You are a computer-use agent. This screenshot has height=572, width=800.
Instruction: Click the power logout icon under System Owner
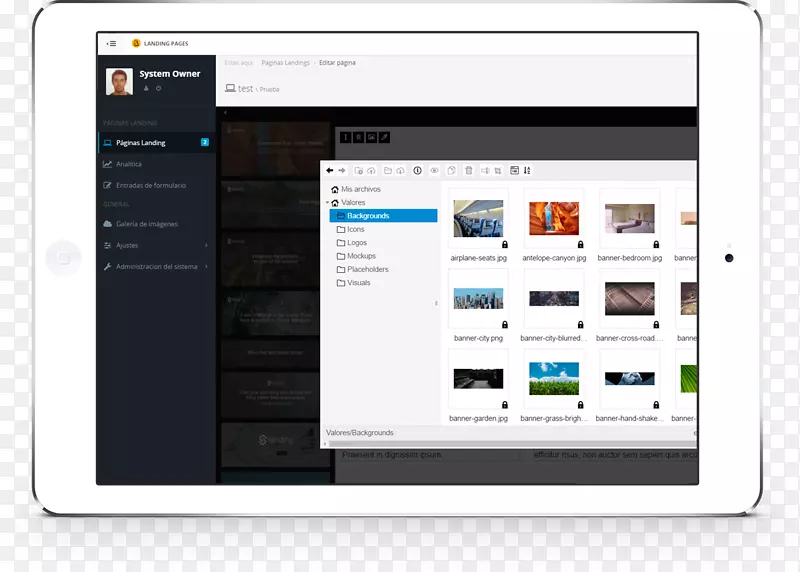pyautogui.click(x=158, y=88)
